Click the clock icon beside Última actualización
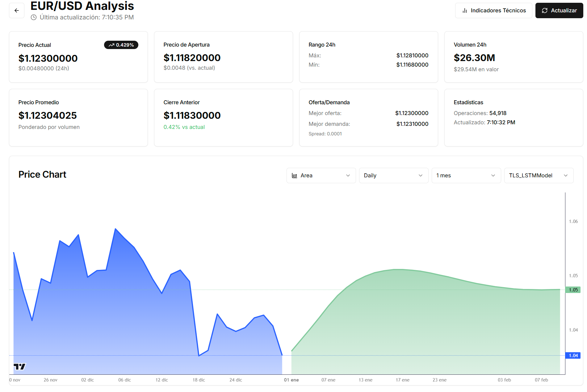This screenshot has height=392, width=587. click(x=34, y=18)
